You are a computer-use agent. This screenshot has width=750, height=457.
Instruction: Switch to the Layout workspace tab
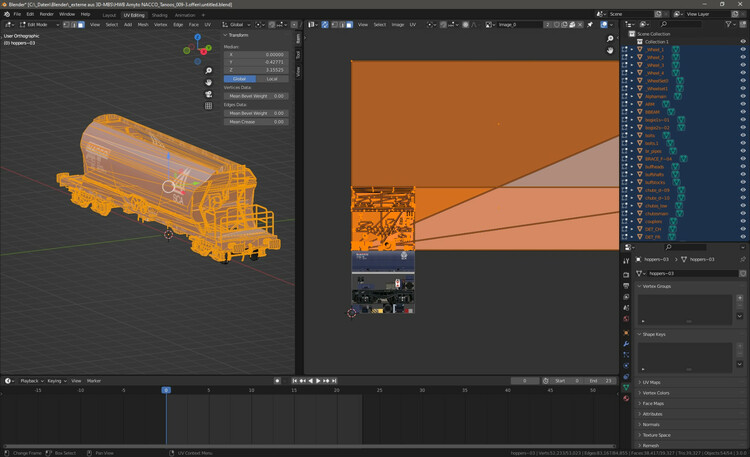pos(109,15)
